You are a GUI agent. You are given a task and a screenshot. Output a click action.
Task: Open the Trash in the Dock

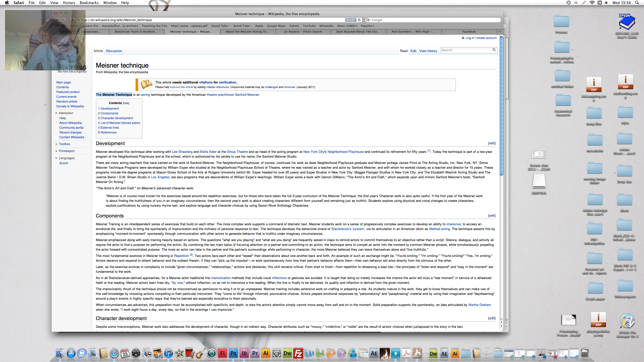click(584, 353)
